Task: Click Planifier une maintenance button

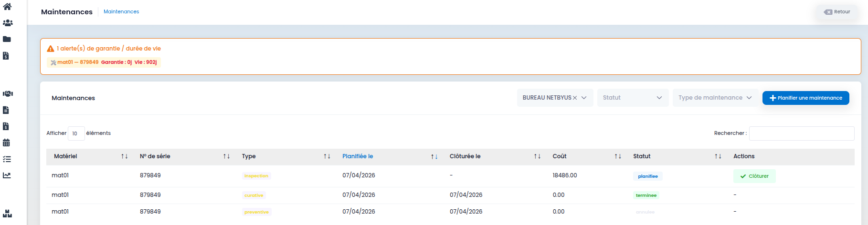Action: (805, 98)
